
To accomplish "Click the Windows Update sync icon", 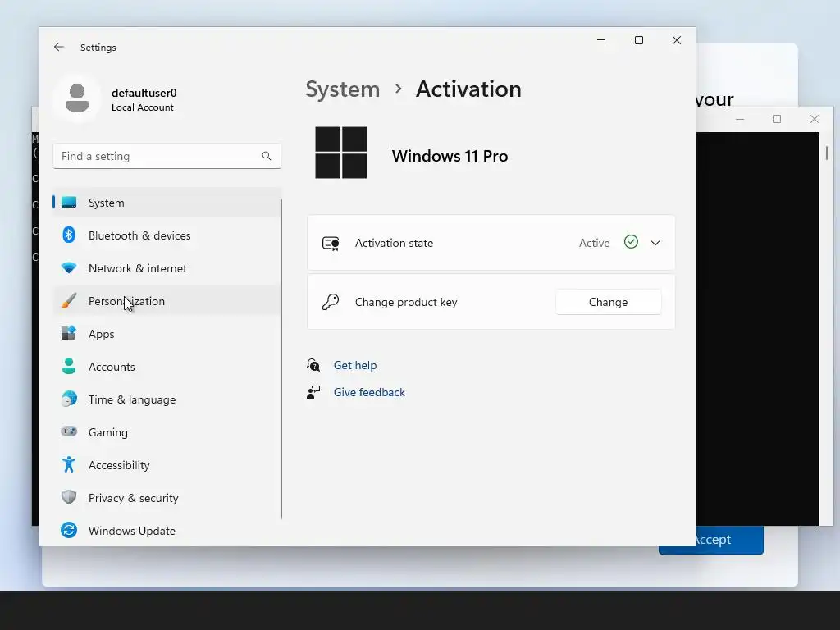I will coord(69,531).
